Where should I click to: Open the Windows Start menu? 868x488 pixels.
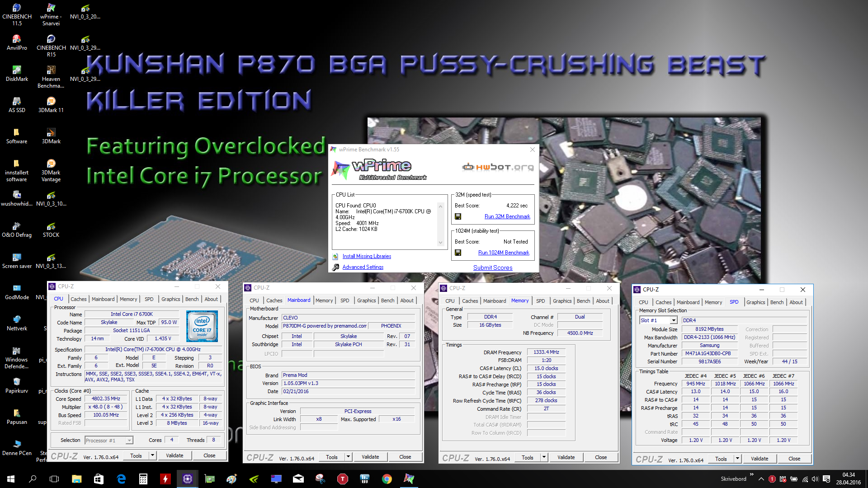11,479
